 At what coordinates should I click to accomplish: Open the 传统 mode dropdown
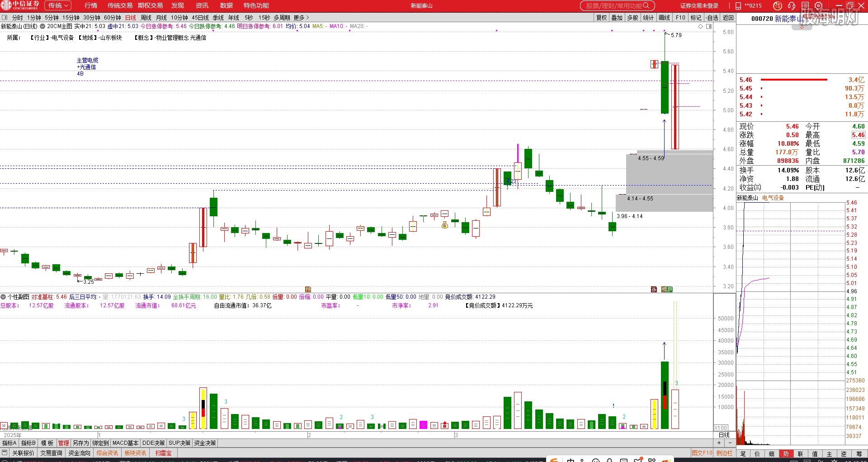57,6
